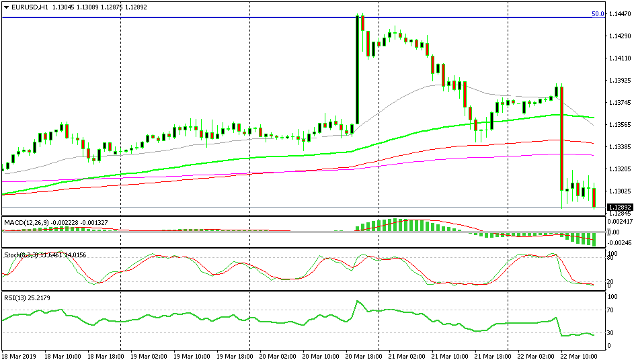Viewport: 634px width, 364px height.
Task: Select the 1.13745 price axis label
Action: [620, 103]
